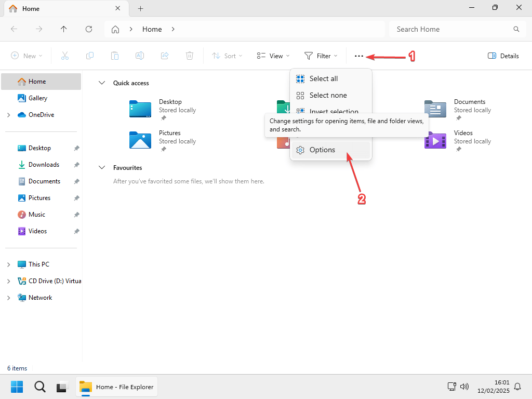This screenshot has width=532, height=399.
Task: Click the Up arrow navigation button
Action: [64, 29]
